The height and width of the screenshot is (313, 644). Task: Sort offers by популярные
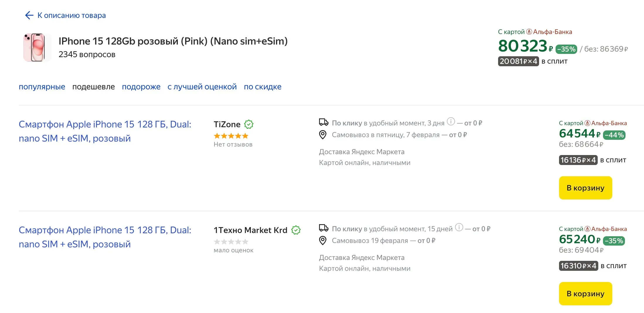click(x=42, y=87)
